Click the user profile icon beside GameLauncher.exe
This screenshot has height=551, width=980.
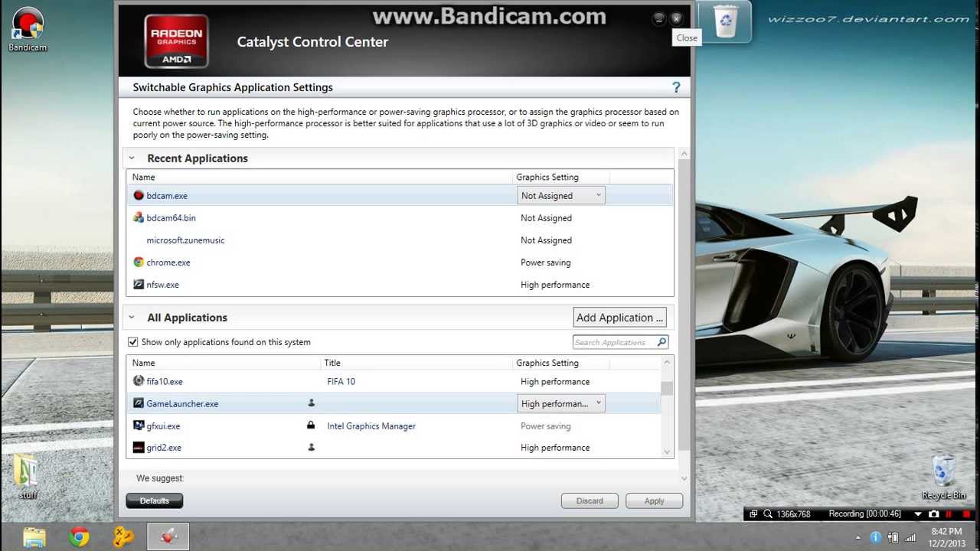[x=311, y=403]
